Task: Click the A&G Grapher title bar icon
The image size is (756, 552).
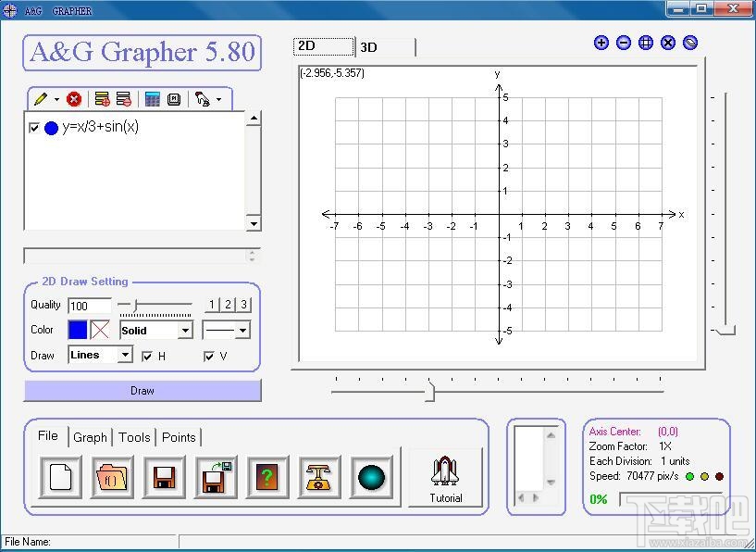Action: coord(9,10)
